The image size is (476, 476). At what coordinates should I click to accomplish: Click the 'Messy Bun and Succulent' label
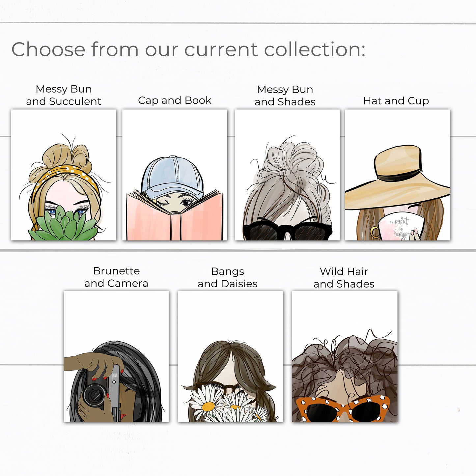point(64,95)
